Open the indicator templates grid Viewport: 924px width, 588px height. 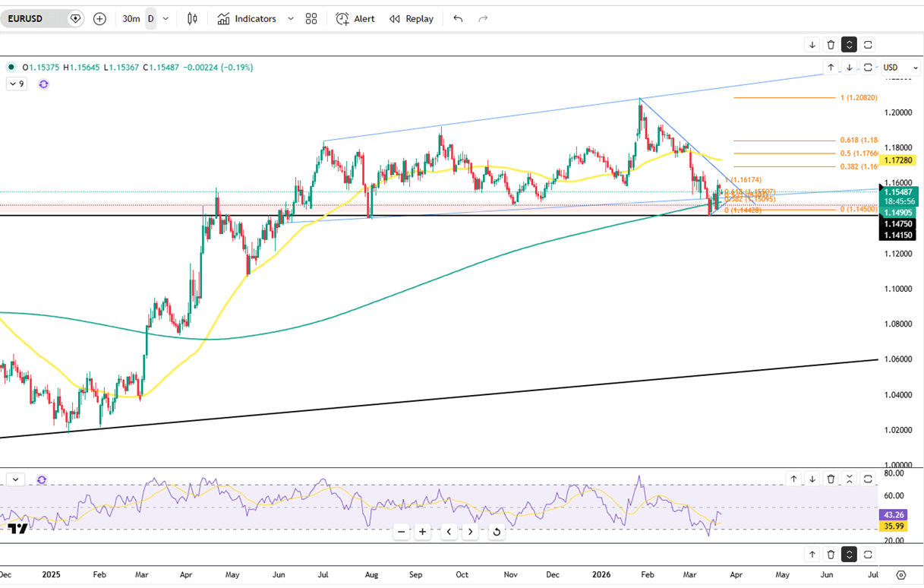click(311, 19)
